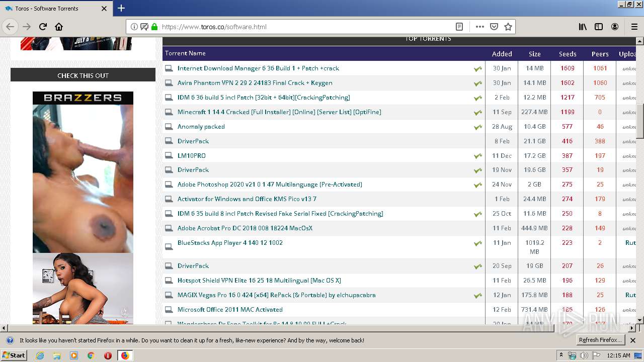Launch Chrome from the taskbar
Viewport: 644px width, 362px height.
click(91, 355)
